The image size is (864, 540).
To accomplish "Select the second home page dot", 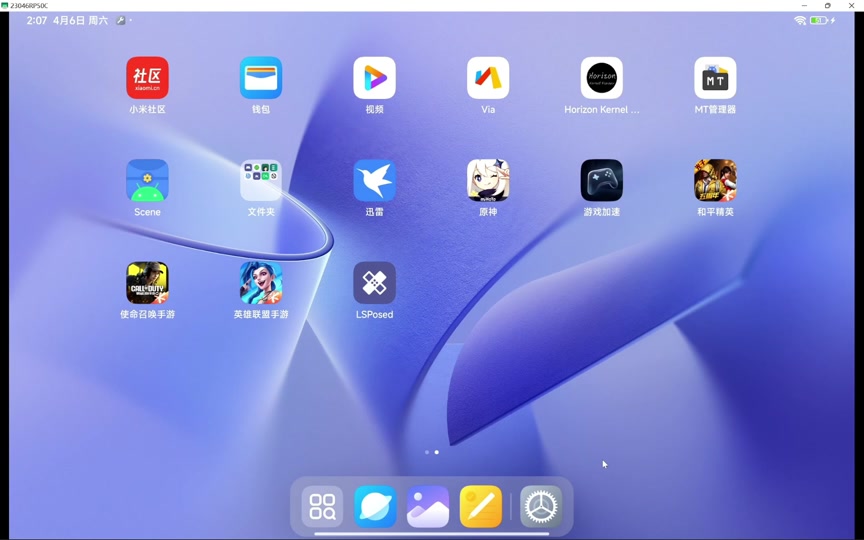I will pos(436,452).
